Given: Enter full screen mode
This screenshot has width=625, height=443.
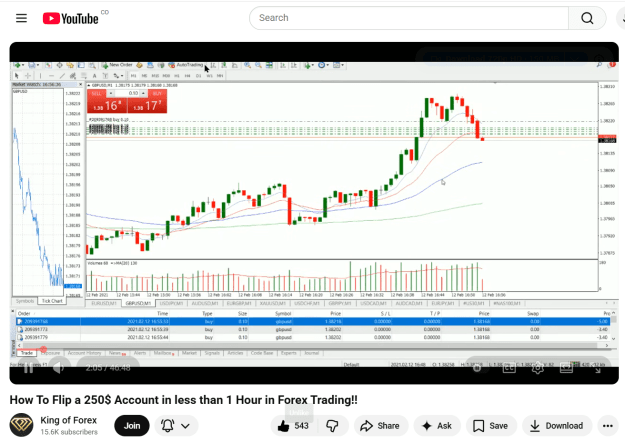Looking at the screenshot, I should point(597,368).
